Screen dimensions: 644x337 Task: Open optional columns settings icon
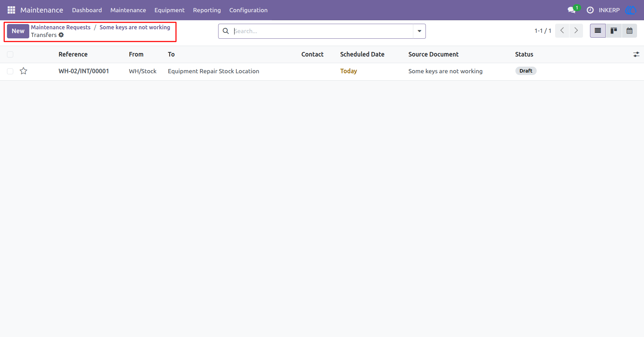click(636, 54)
